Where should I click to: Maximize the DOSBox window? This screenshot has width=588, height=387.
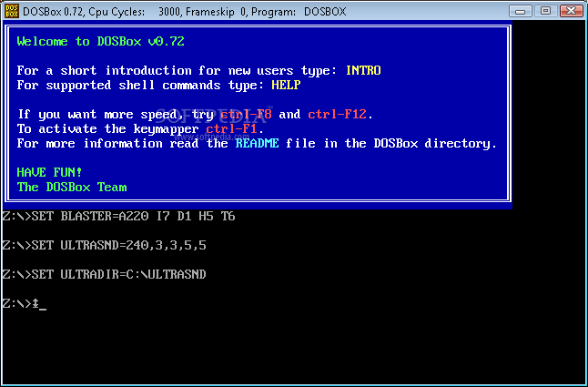pyautogui.click(x=545, y=11)
